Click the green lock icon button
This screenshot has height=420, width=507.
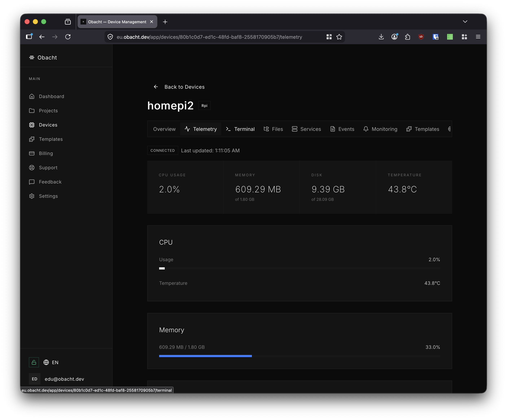point(34,362)
